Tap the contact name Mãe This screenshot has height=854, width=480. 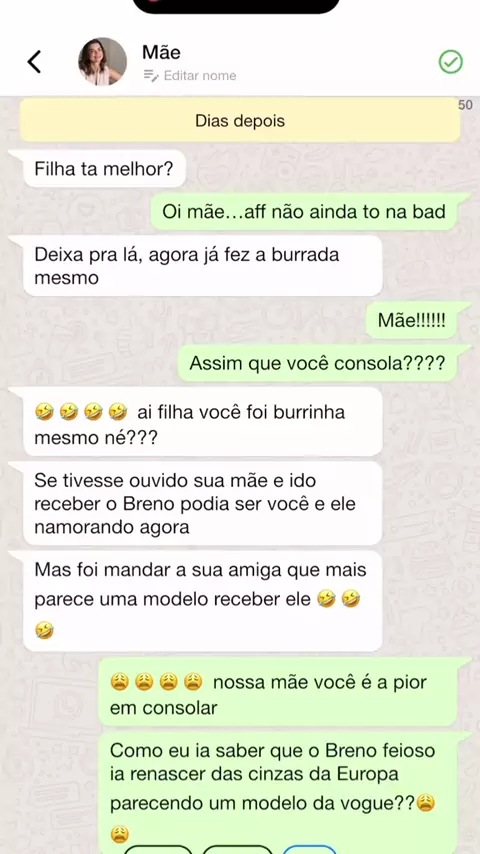point(161,52)
